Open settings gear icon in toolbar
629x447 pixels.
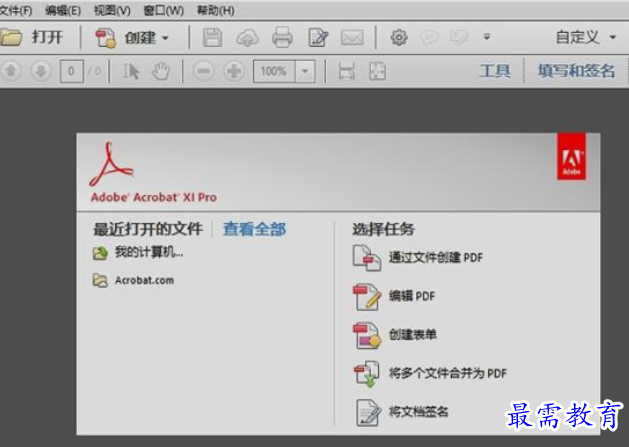point(399,38)
